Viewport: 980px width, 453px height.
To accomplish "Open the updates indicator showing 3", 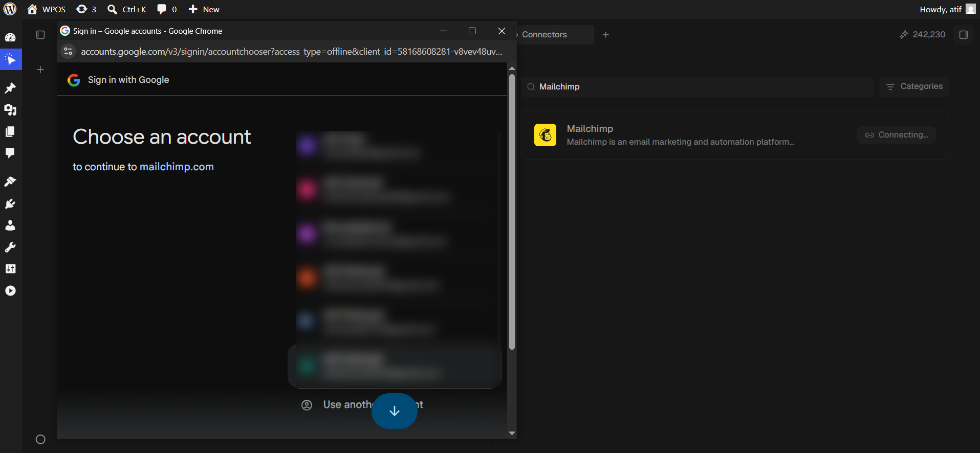I will pyautogui.click(x=86, y=9).
